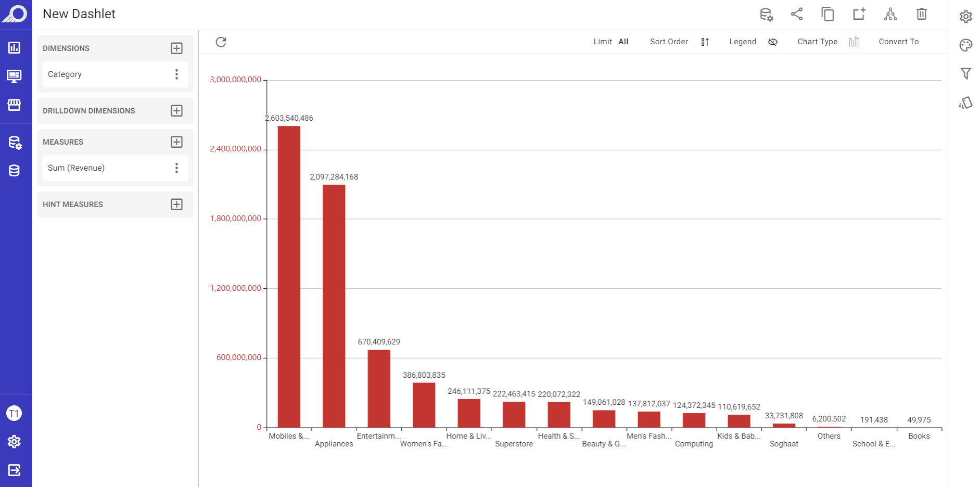Click the share icon in the header
980x487 pixels.
point(797,14)
